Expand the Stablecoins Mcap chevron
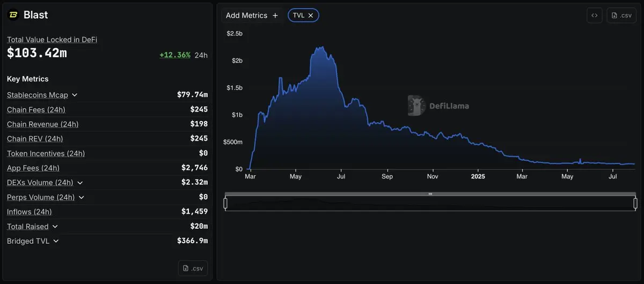 [x=75, y=95]
